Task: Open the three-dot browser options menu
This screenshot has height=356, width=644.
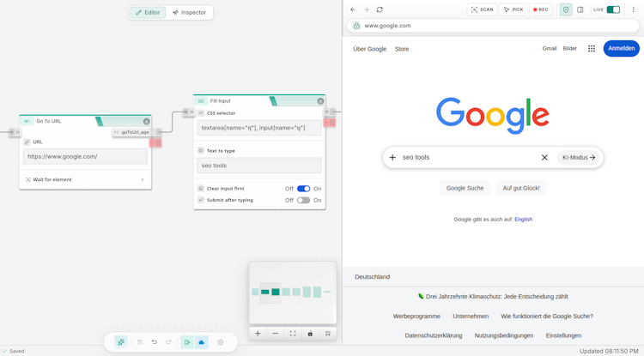Action: (634, 9)
